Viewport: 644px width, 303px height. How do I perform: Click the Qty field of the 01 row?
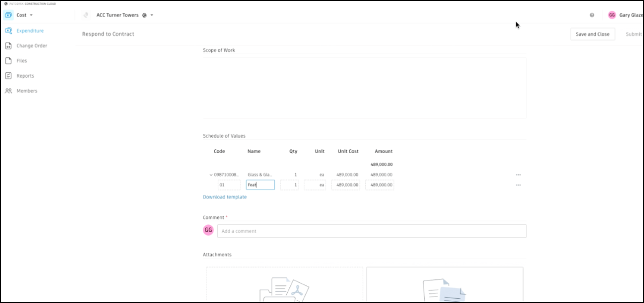tap(289, 185)
